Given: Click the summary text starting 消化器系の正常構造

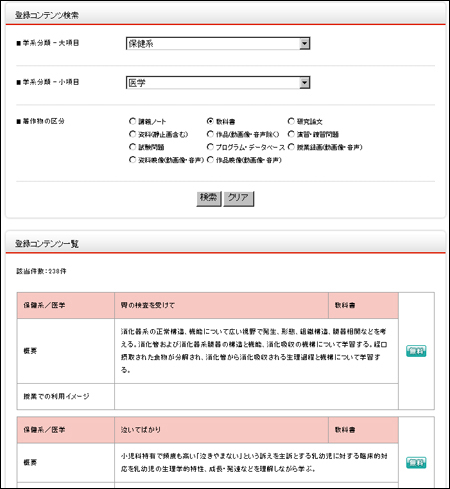Looking at the screenshot, I should 254,351.
